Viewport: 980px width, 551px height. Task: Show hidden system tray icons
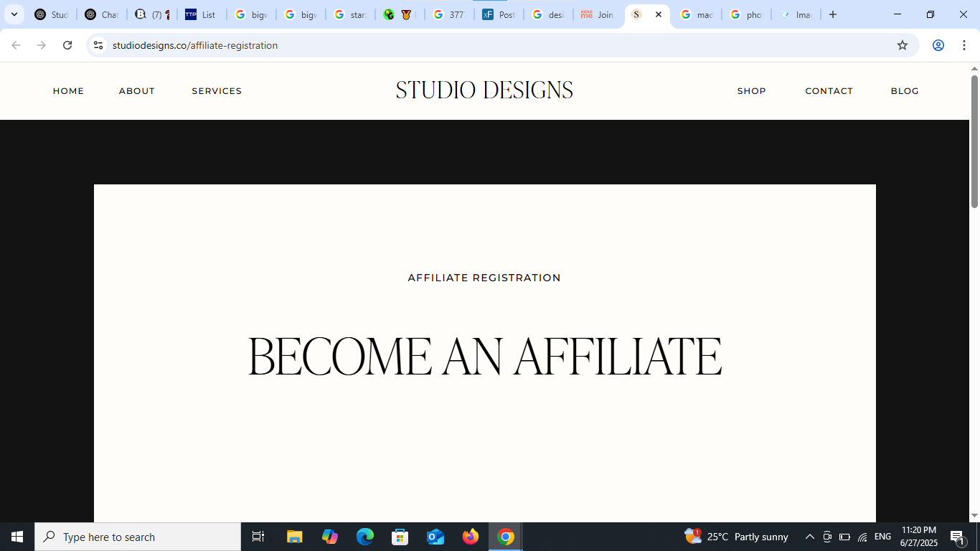pos(810,537)
